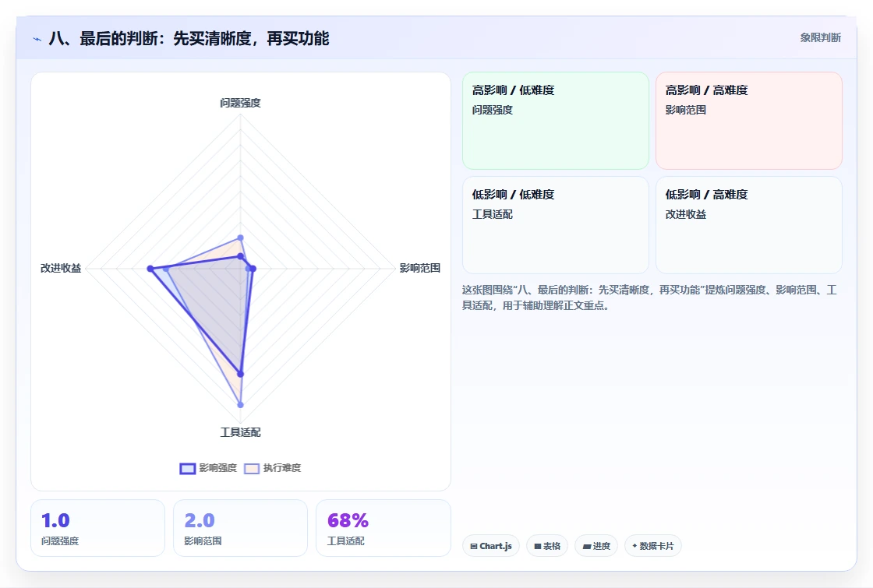
Task: Click the 进度 tag chip
Action: 596,546
